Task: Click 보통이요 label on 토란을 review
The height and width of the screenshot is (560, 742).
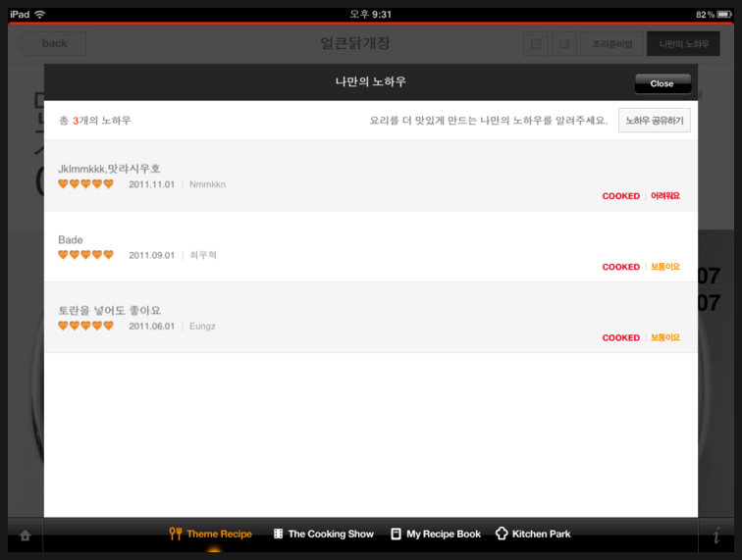Action: [x=665, y=337]
